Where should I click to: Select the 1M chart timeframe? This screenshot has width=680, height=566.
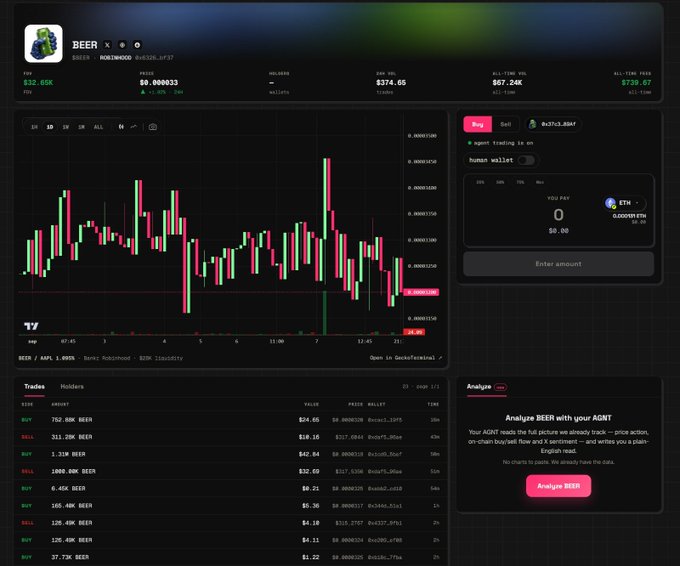(81, 127)
